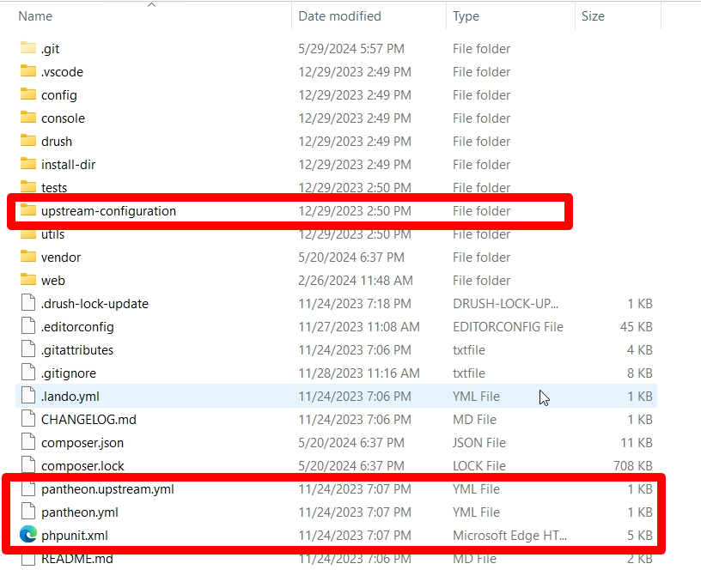Click the install-dir folder icon
The width and height of the screenshot is (701, 588).
pos(28,164)
